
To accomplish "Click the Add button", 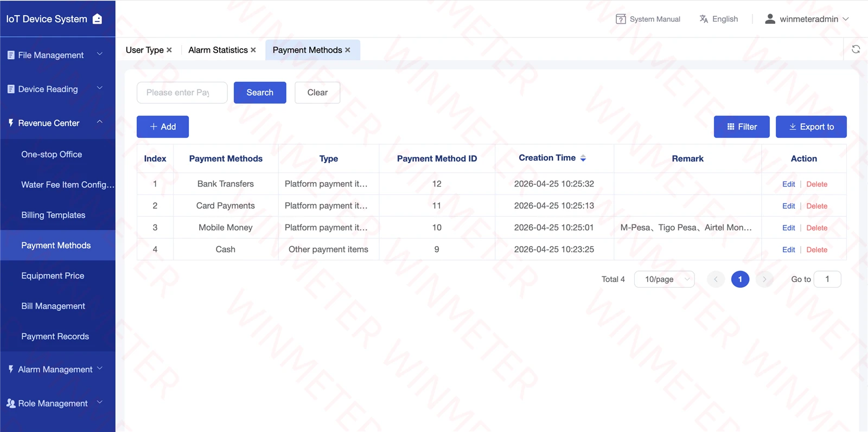I will [163, 127].
